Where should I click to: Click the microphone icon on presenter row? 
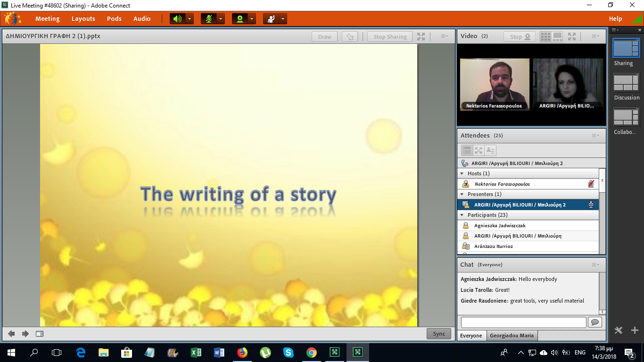[x=591, y=205]
